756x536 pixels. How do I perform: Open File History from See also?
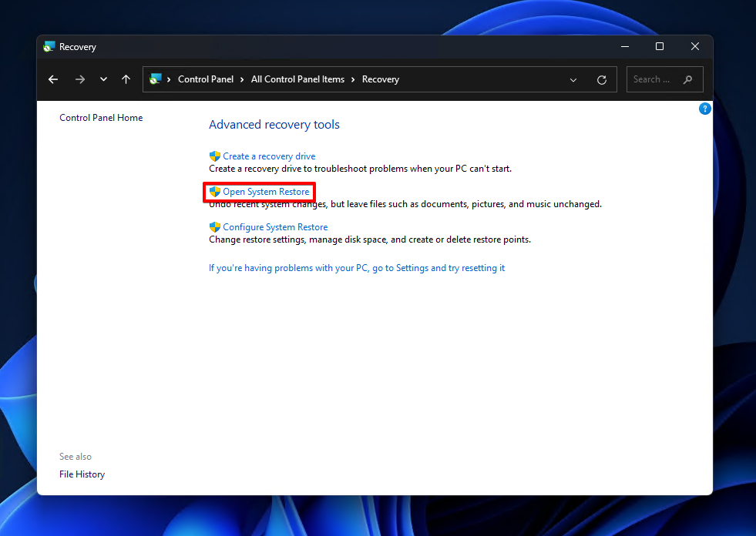coord(82,474)
